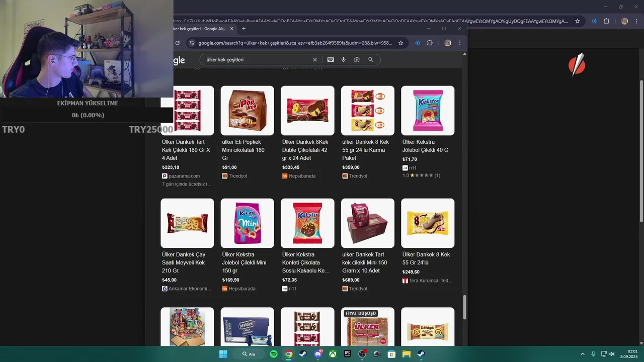Image resolution: width=644 pixels, height=362 pixels.
Task: Click Hepsiburada seller under 8Kek Duble
Action: coord(302,176)
